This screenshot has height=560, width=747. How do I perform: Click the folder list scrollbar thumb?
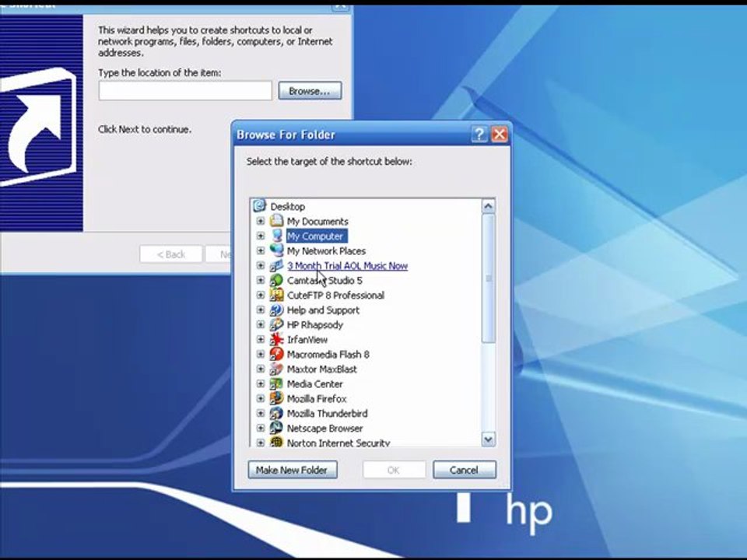point(489,278)
